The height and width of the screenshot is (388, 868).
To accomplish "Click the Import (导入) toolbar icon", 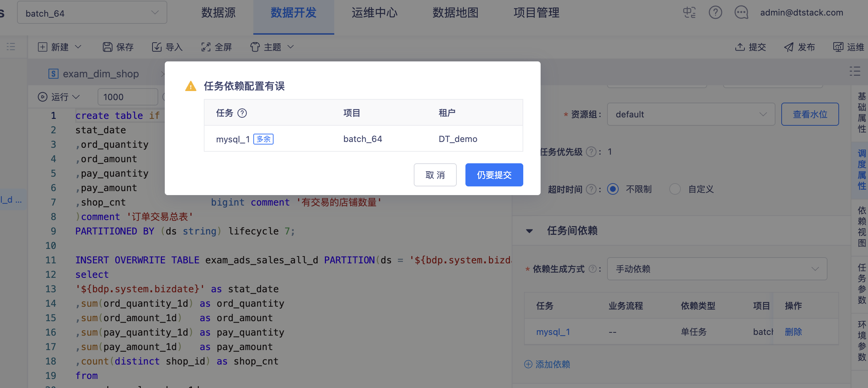I will click(157, 47).
